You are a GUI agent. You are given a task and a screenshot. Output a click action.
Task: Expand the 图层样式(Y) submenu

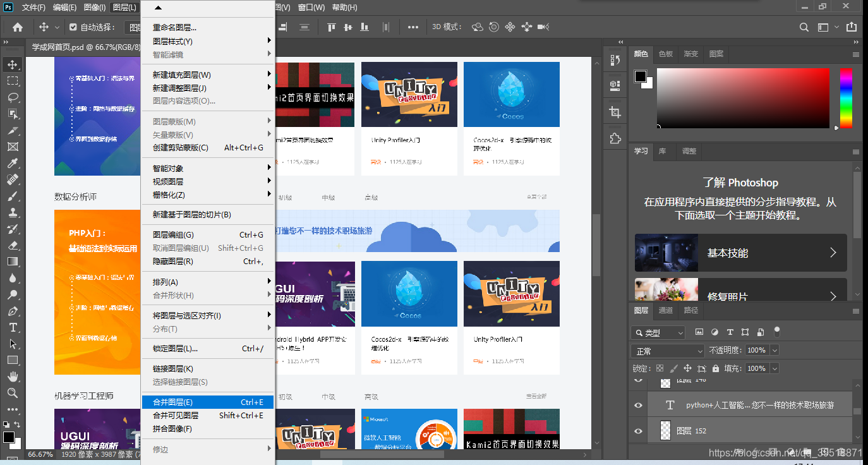click(x=207, y=41)
